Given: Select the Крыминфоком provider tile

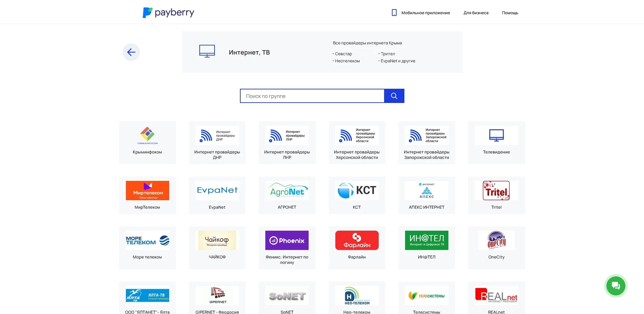Looking at the screenshot, I should coord(147,142).
